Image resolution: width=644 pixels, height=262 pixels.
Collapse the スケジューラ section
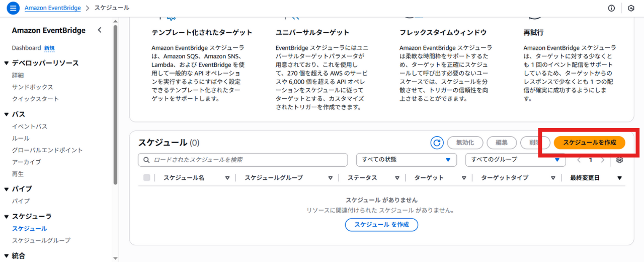coord(7,216)
